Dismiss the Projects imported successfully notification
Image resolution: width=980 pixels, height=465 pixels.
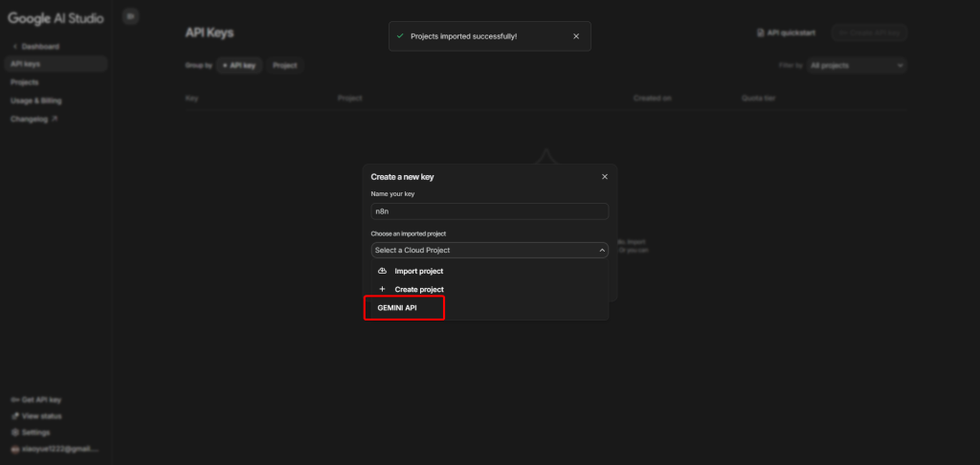(x=575, y=36)
